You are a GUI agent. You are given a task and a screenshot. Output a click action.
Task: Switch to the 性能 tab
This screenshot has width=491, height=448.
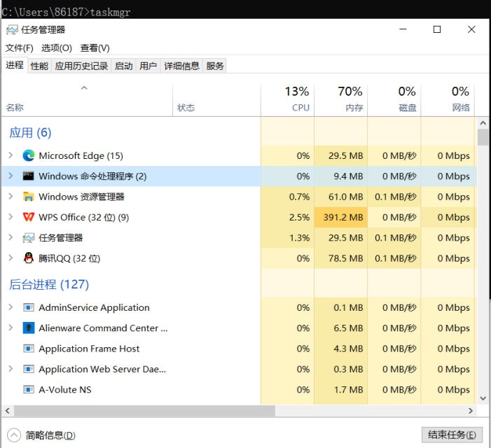click(x=39, y=66)
